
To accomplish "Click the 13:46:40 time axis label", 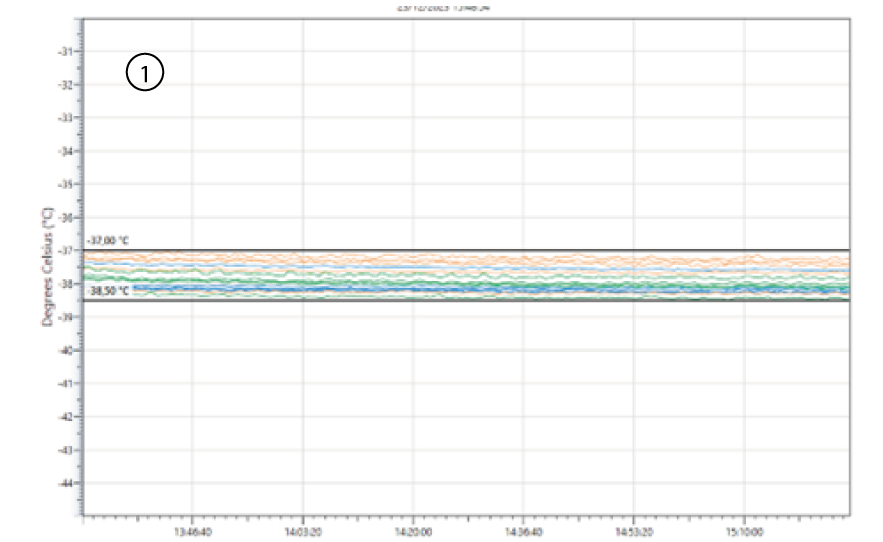I will coord(192,533).
